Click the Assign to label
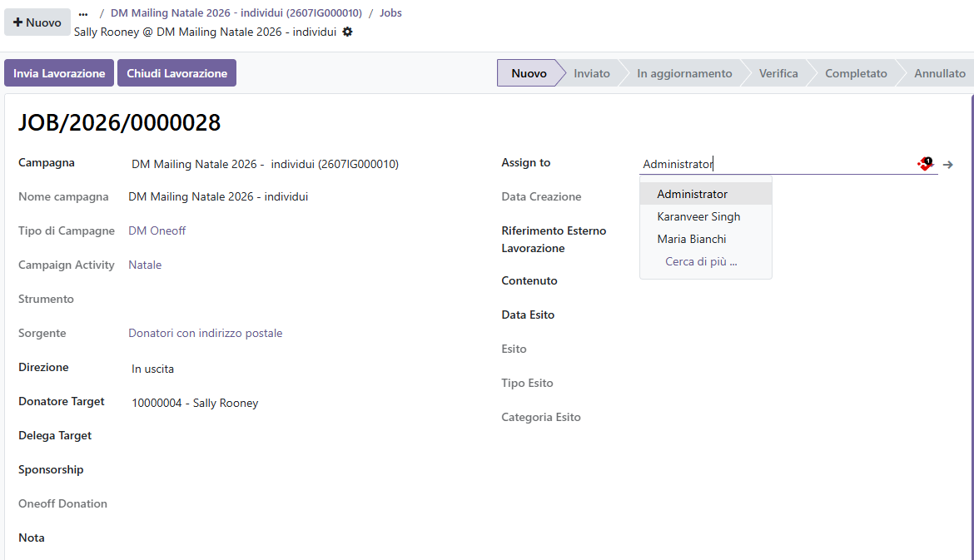Image resolution: width=974 pixels, height=560 pixels. 526,162
